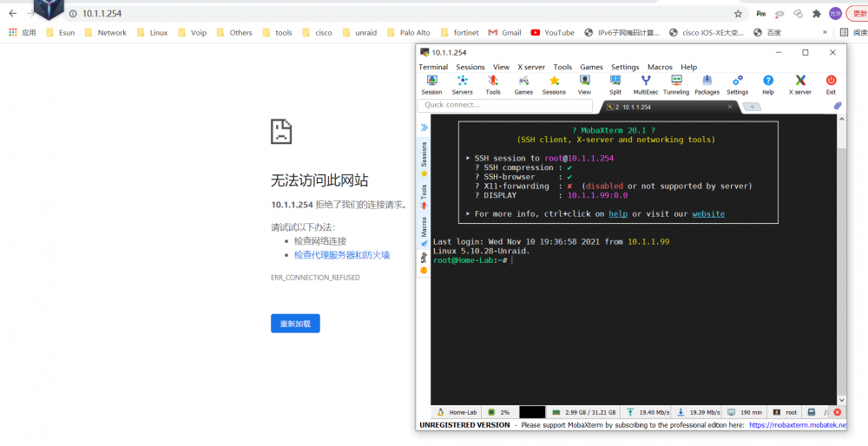Click the Sessions star toolbar icon
The height and width of the screenshot is (446, 868).
[554, 85]
